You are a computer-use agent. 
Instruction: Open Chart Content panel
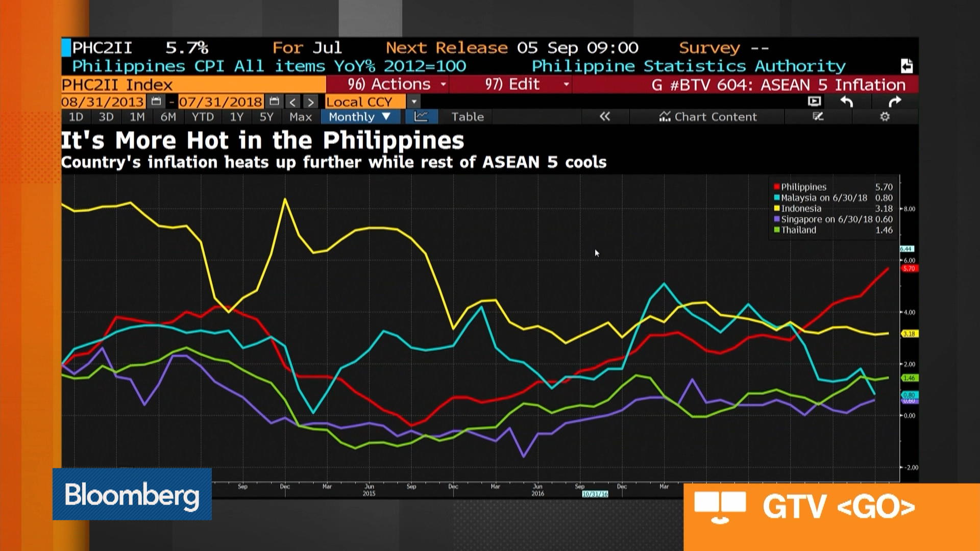[707, 117]
